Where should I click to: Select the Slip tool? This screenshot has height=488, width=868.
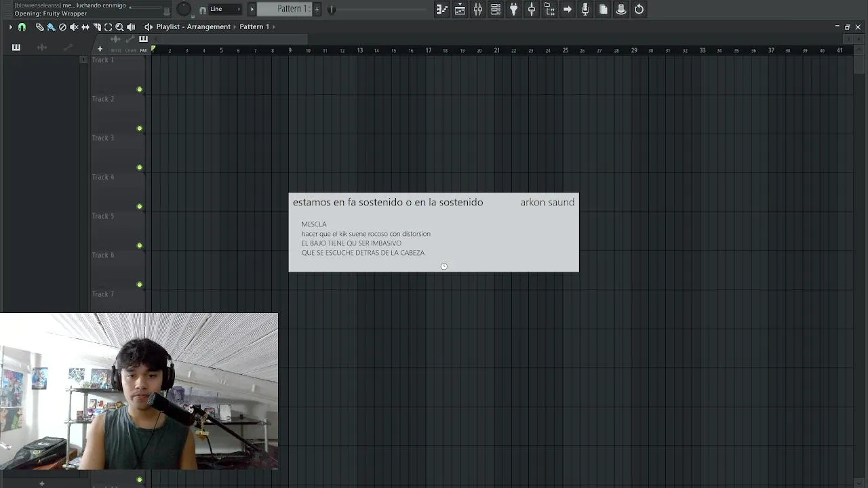pos(85,27)
